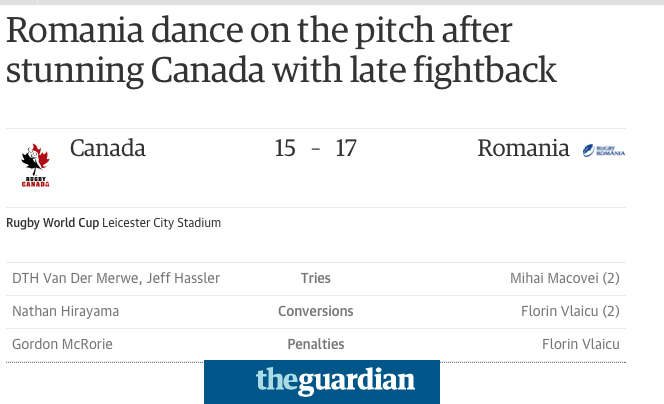
Task: Click the article headline about Romania
Action: (x=281, y=50)
